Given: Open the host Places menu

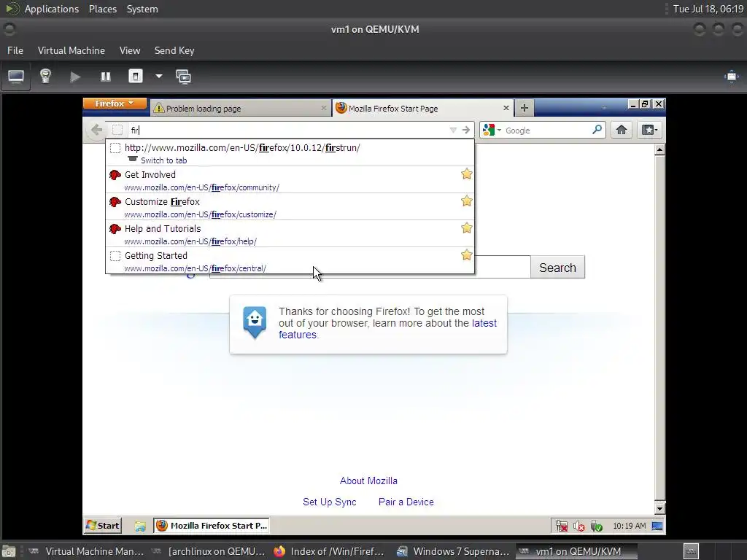Looking at the screenshot, I should point(103,9).
